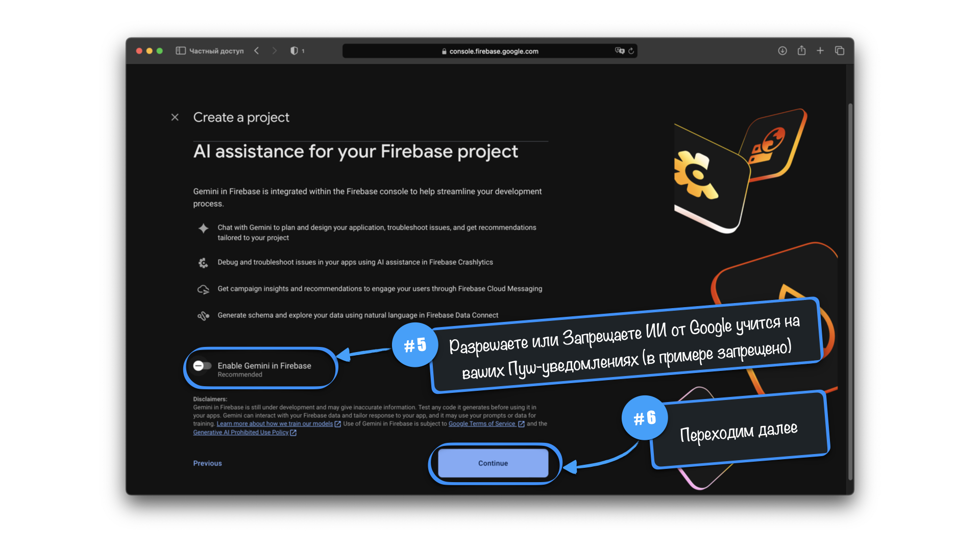Viewport: 980px width, 551px height.
Task: Show tab overview icon
Action: (x=840, y=51)
